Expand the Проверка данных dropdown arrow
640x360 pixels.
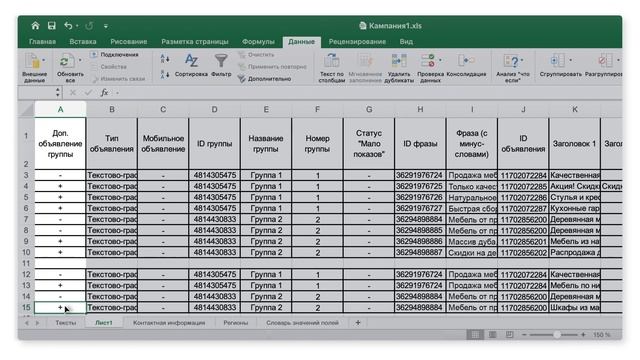pyautogui.click(x=440, y=60)
